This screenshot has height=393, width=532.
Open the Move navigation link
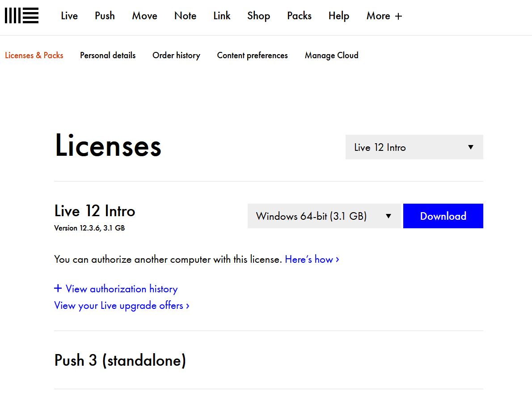point(144,16)
